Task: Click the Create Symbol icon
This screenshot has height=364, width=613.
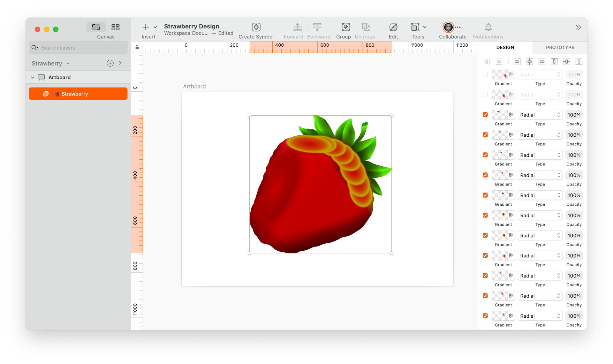Action: coord(256,27)
